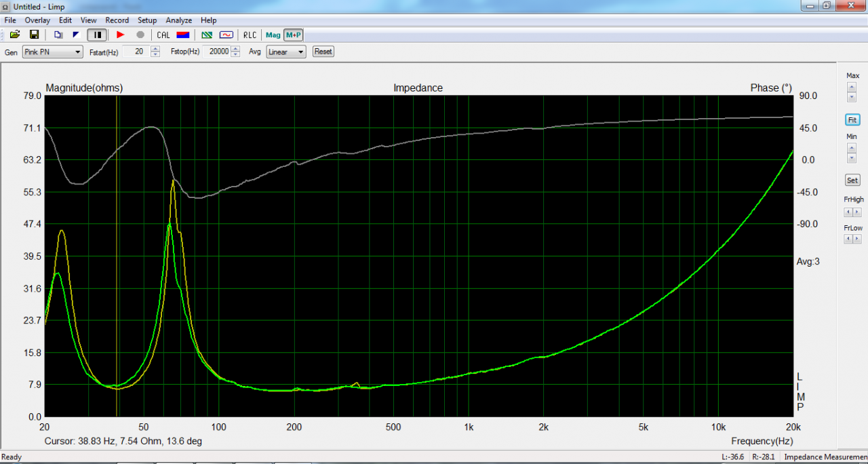Click the RLC toolbar button
The width and height of the screenshot is (868, 464).
coord(250,35)
